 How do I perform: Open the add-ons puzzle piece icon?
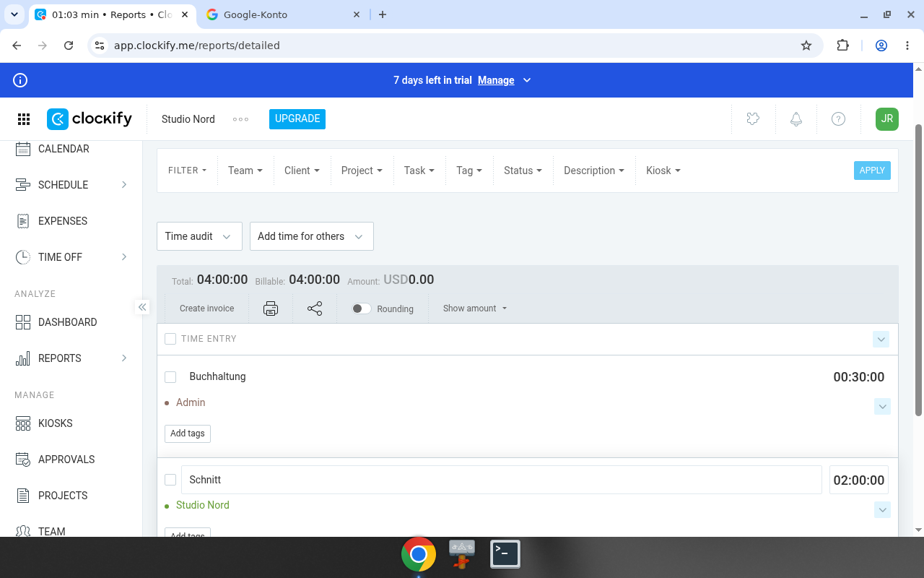click(753, 119)
